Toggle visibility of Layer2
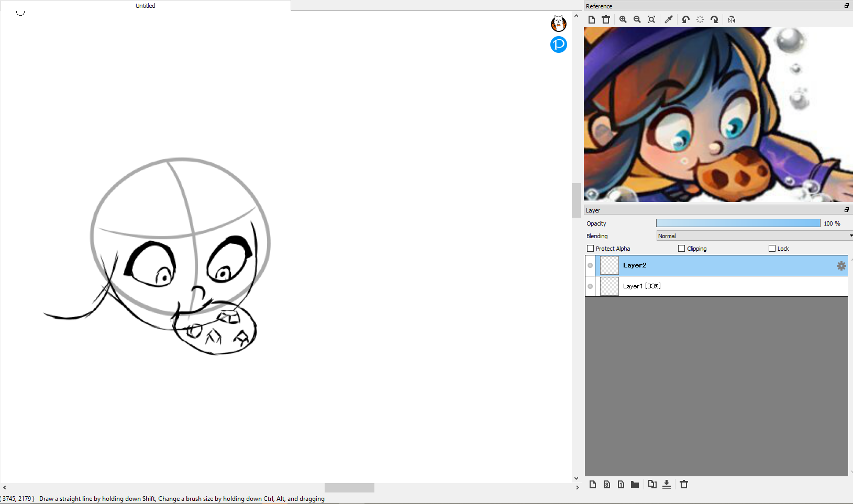 (590, 265)
